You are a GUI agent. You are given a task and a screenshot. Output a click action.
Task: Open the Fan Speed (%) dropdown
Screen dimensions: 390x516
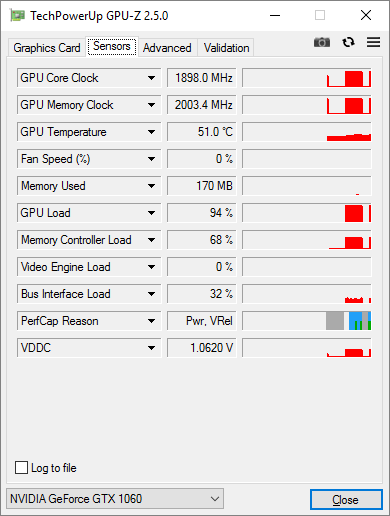tap(151, 159)
